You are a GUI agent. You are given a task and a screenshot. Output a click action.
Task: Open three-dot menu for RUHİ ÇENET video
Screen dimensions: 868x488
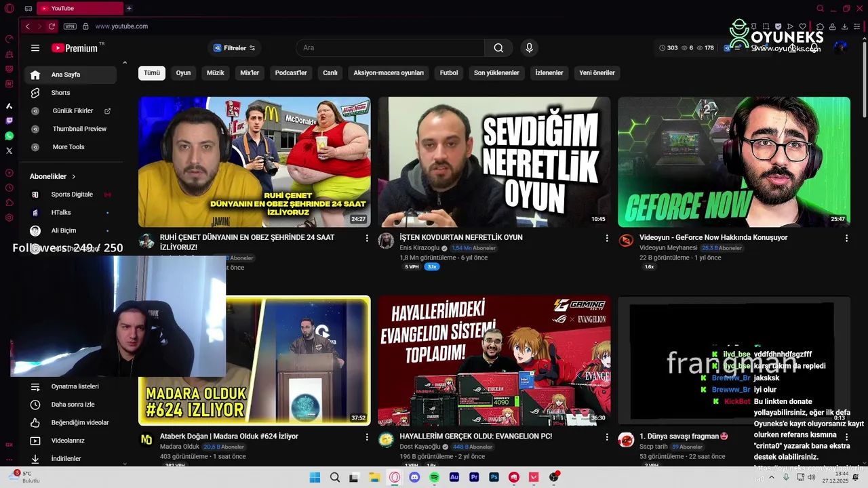tap(367, 238)
